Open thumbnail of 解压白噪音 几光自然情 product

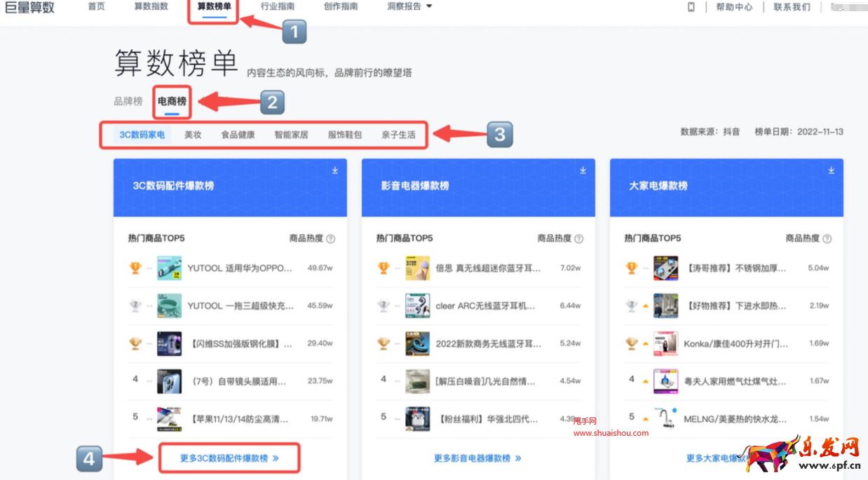point(417,381)
